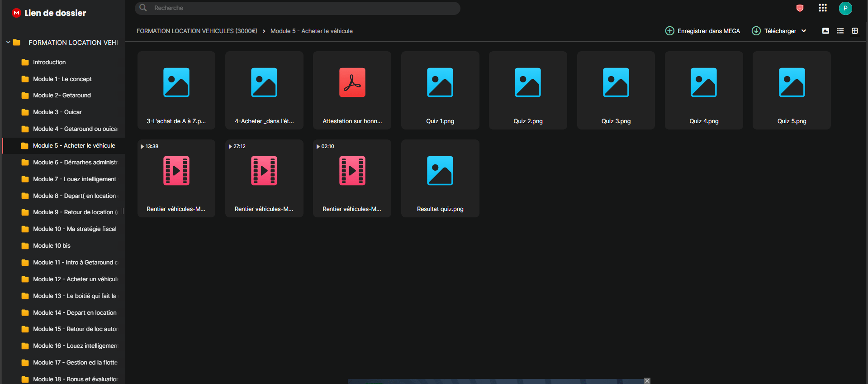Collapse the FORMATION LOCATION VEHICULES root folder

pyautogui.click(x=8, y=42)
